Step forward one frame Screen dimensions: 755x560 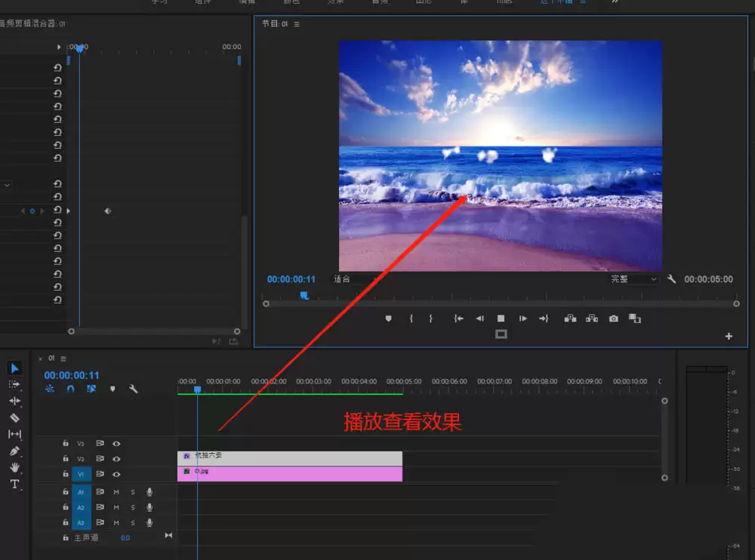coord(522,318)
